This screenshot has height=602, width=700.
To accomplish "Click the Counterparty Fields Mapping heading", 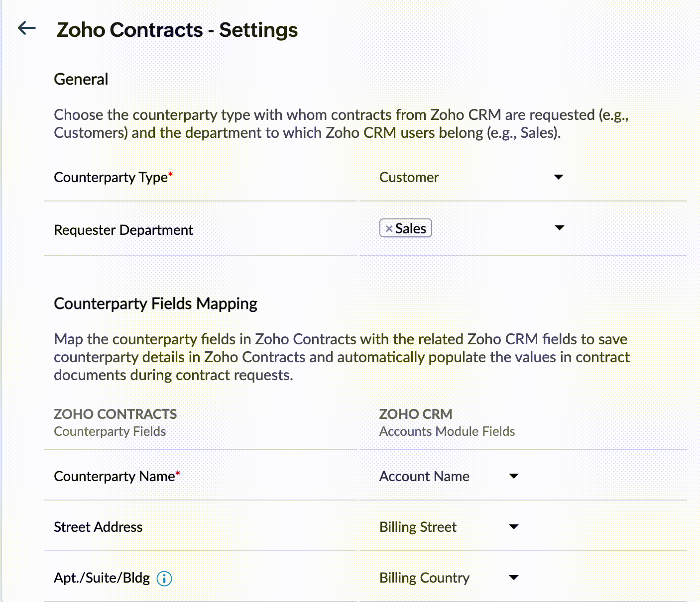I will click(155, 303).
